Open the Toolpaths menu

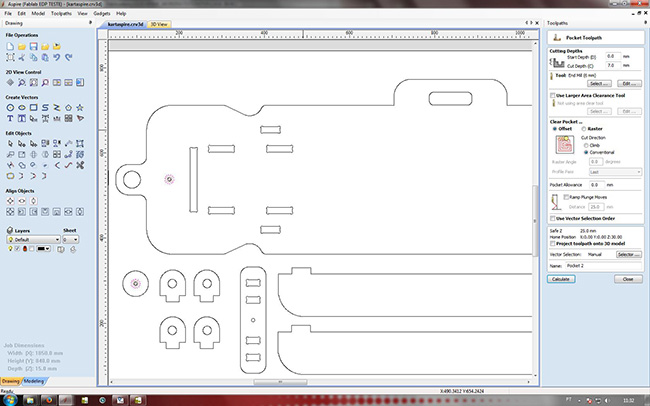61,13
